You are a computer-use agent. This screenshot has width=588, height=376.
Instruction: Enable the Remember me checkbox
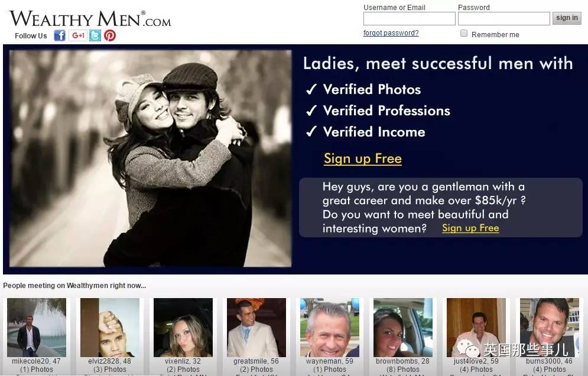pos(464,33)
